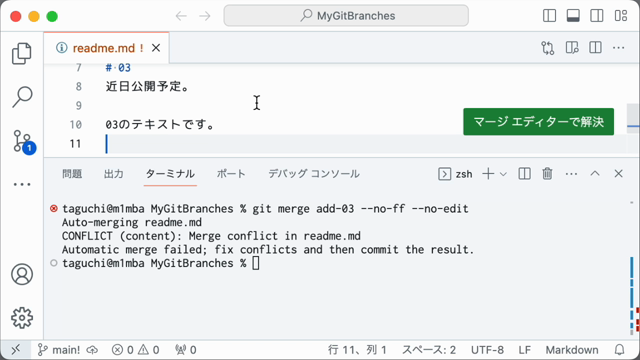Open the Explorer view in activity bar
640x360 pixels.
pos(22,53)
